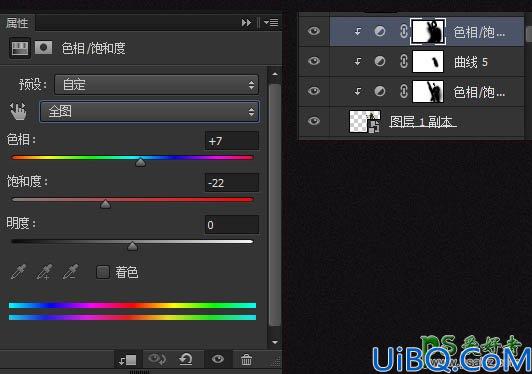Hide the 图层 1 副本 layer
The image size is (532, 374).
314,121
